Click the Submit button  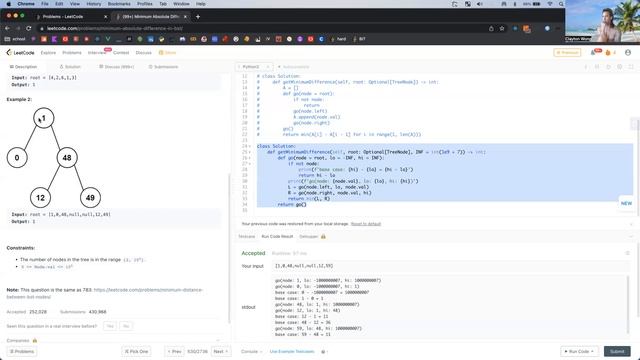[x=617, y=351]
